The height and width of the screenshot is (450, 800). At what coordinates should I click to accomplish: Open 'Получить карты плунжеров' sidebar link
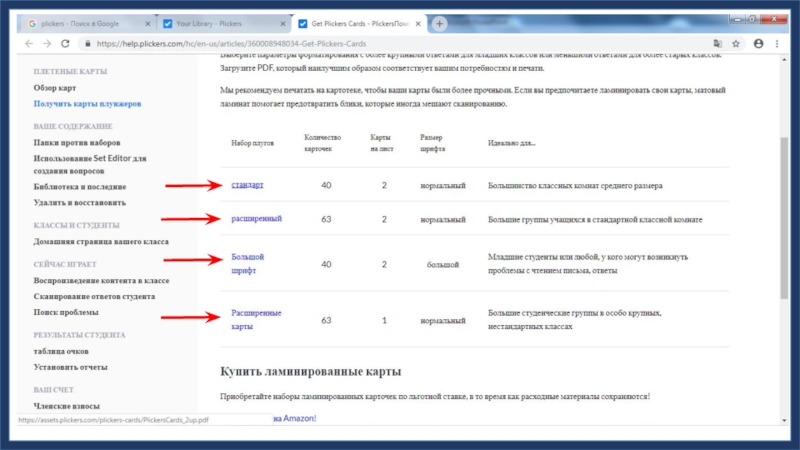(87, 104)
